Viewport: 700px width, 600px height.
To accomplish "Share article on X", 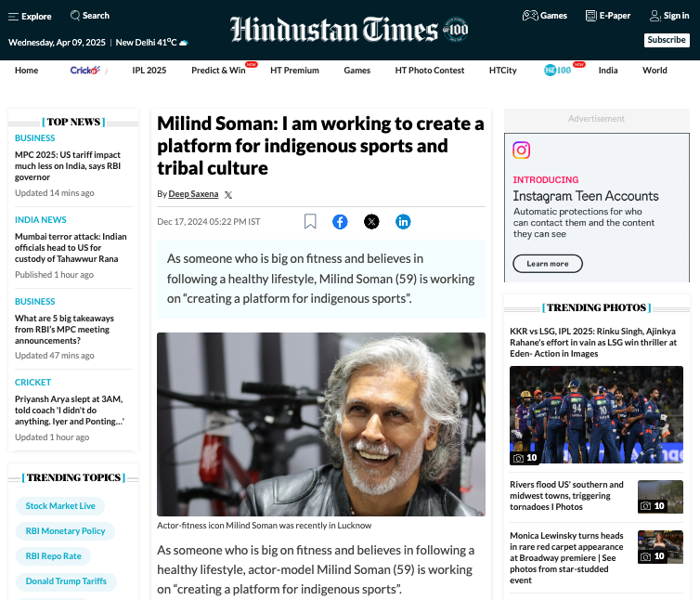I will 371,222.
